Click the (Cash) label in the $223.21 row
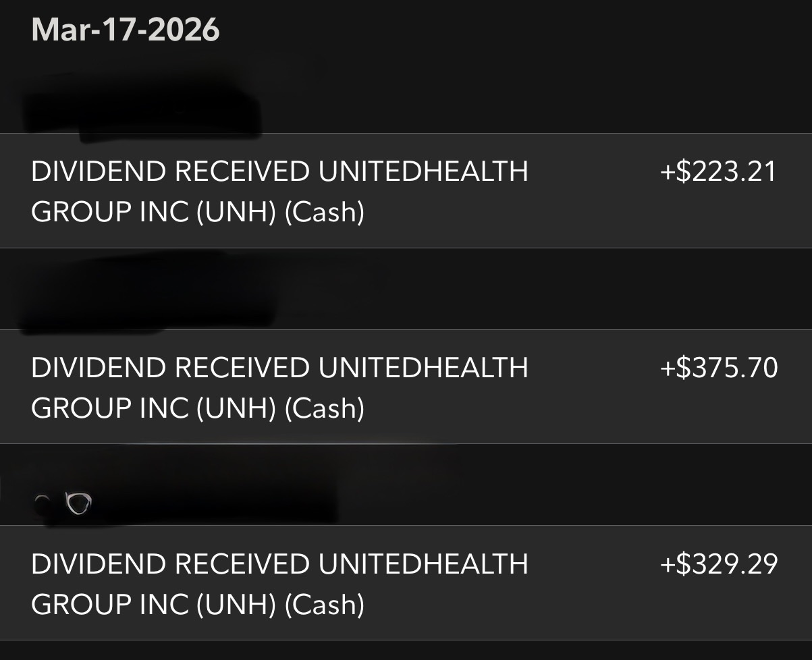 click(324, 213)
